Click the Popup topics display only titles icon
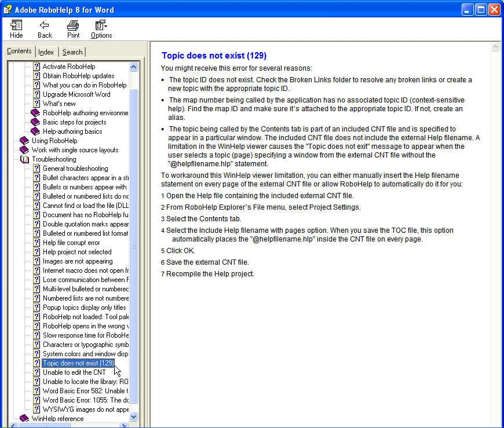This screenshot has height=428, width=504. [36, 308]
